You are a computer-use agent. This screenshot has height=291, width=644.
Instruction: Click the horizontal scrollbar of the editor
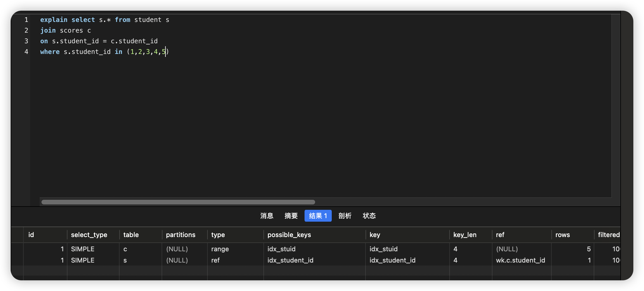[178, 202]
